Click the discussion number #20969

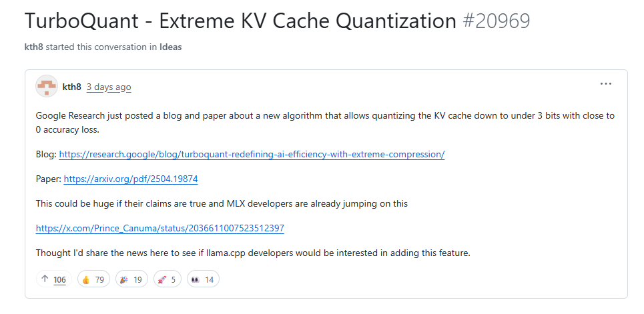tap(496, 21)
